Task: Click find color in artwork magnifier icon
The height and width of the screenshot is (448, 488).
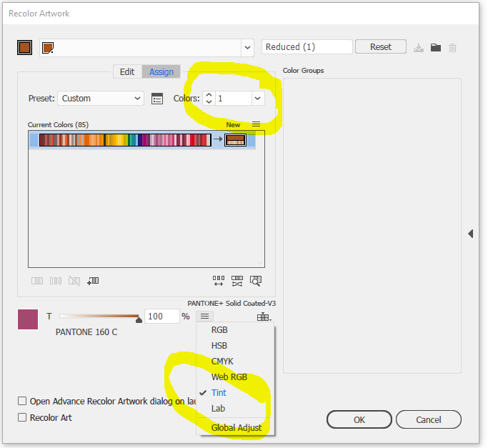Action: pos(256,281)
